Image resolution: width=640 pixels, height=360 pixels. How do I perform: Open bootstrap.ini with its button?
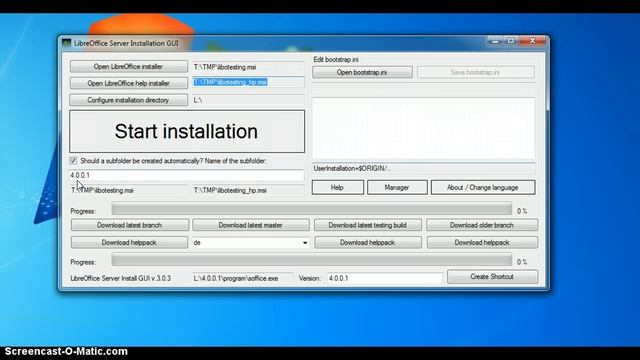pyautogui.click(x=362, y=72)
